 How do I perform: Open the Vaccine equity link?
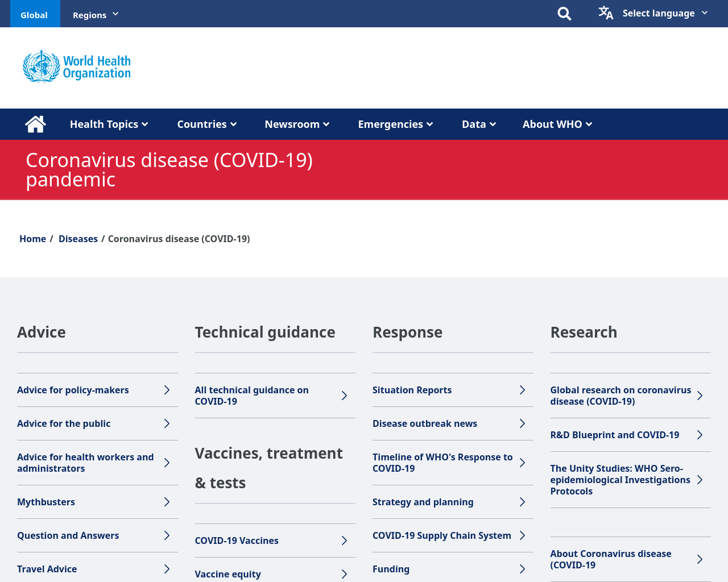click(x=227, y=574)
